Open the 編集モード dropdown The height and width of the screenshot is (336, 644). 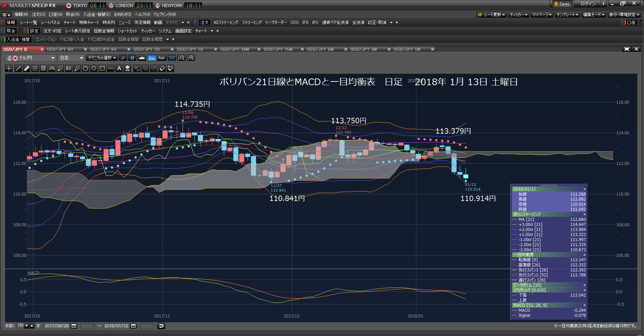[x=594, y=15]
